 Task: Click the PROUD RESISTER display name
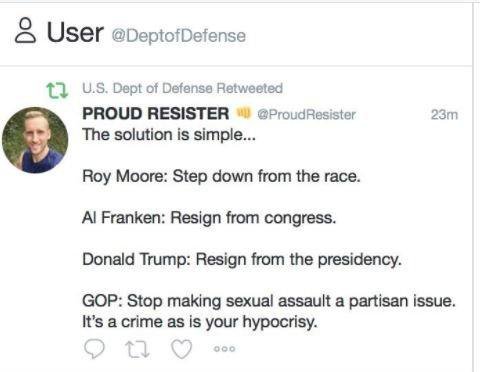pos(156,113)
